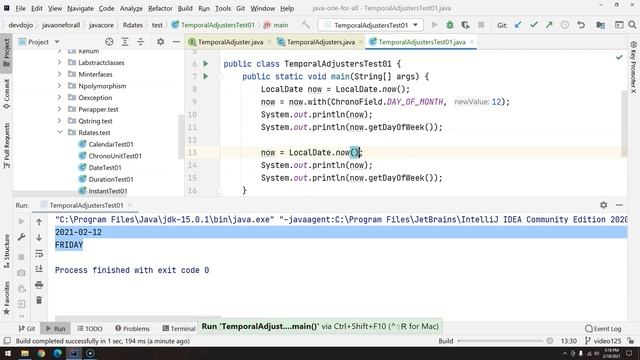Open CalendarTest01 in project tree
640x360 pixels.
pos(111,144)
